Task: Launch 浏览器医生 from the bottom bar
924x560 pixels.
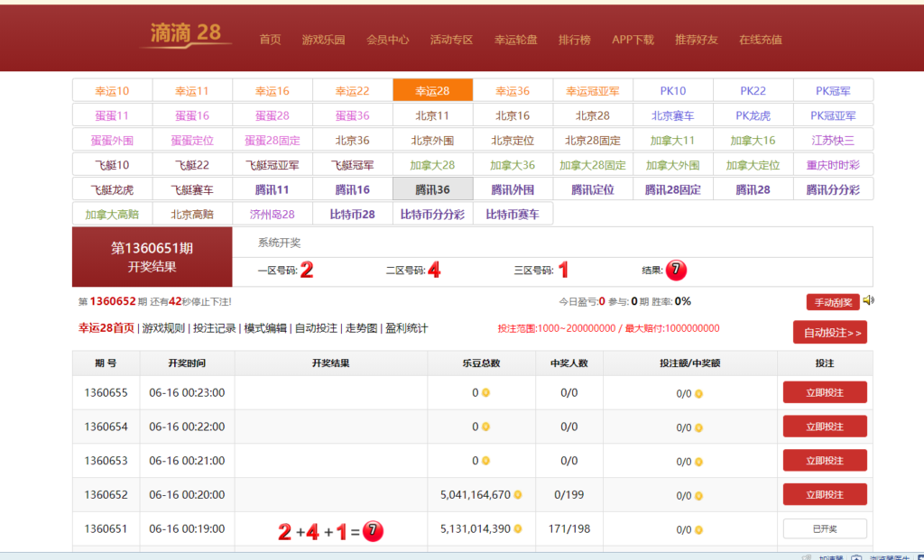Action: [x=889, y=557]
